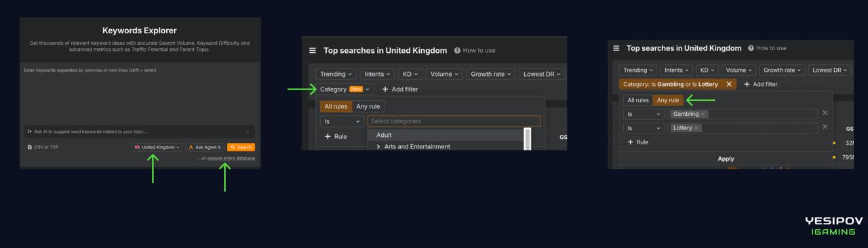The image size is (868, 248).
Task: Open the Is operator dropdown beside Lottery
Action: click(644, 128)
